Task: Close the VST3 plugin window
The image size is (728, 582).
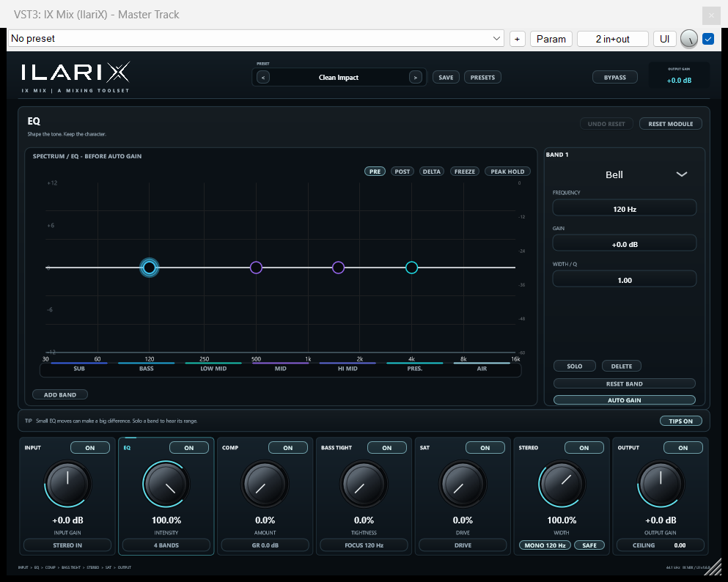Action: click(711, 15)
